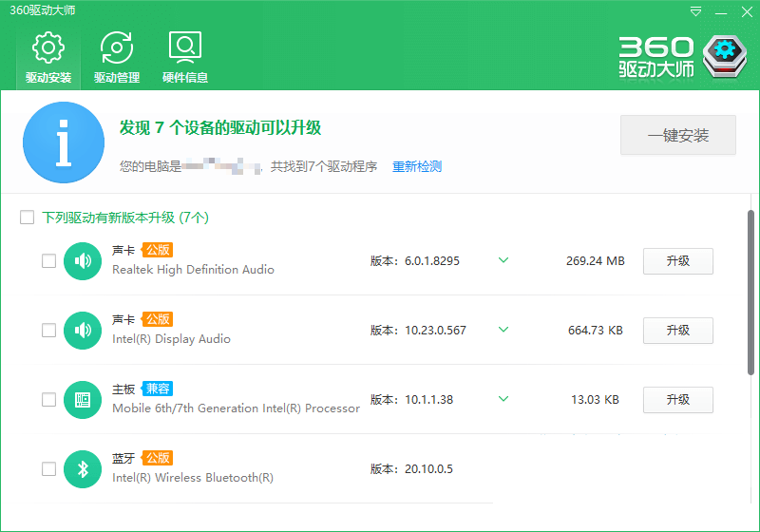Click the 重新检测 link
The height and width of the screenshot is (532, 760).
[x=417, y=167]
